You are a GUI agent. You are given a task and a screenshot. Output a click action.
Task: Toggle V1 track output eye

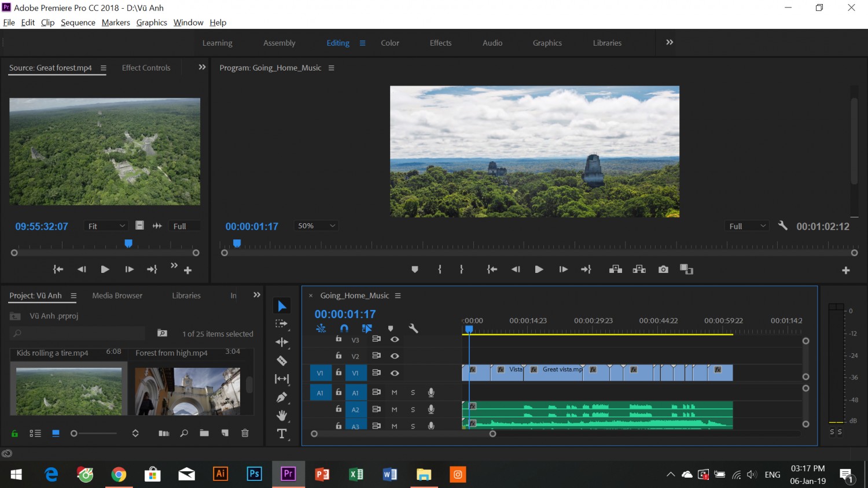click(395, 373)
